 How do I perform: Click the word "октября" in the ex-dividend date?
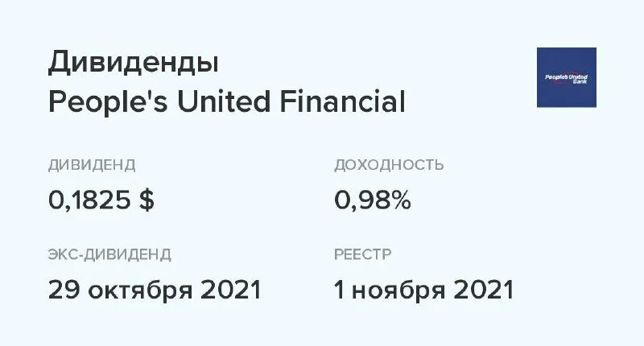coord(142,290)
